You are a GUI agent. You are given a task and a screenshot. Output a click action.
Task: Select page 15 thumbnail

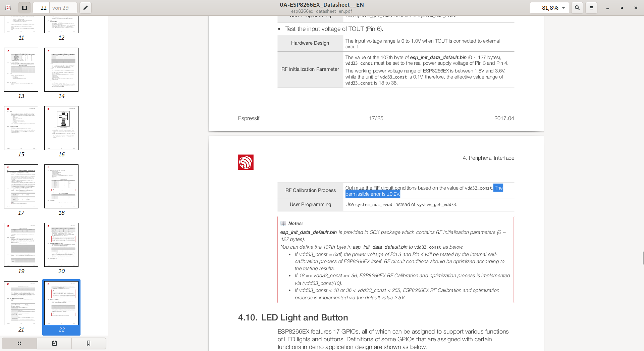click(21, 128)
